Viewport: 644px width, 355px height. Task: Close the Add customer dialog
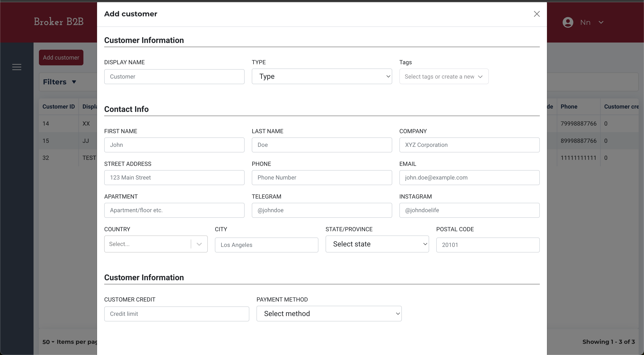point(536,14)
